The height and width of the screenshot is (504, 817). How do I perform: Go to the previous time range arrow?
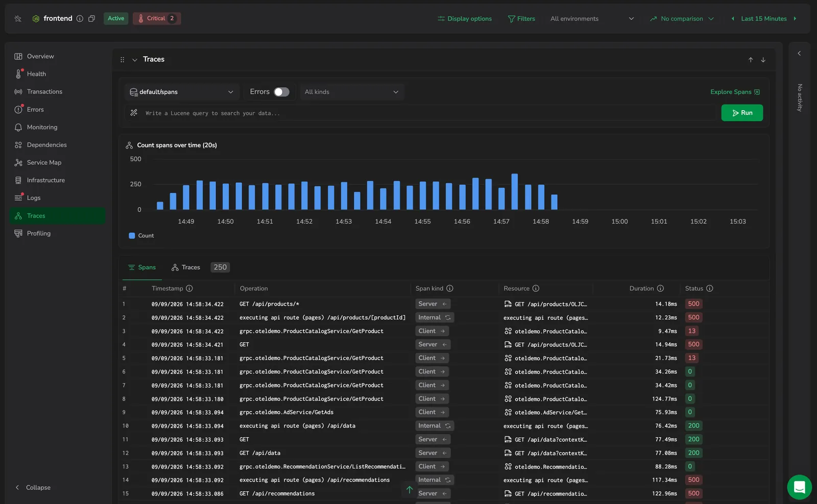coord(733,18)
